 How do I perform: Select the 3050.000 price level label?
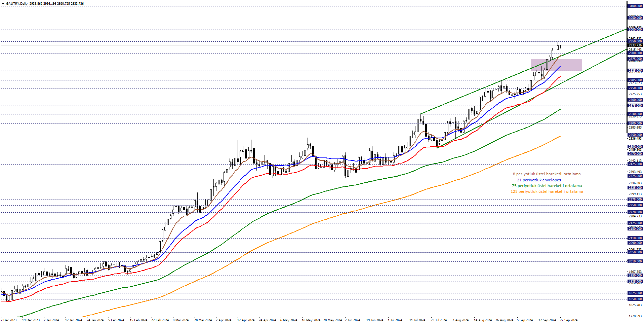tap(635, 18)
